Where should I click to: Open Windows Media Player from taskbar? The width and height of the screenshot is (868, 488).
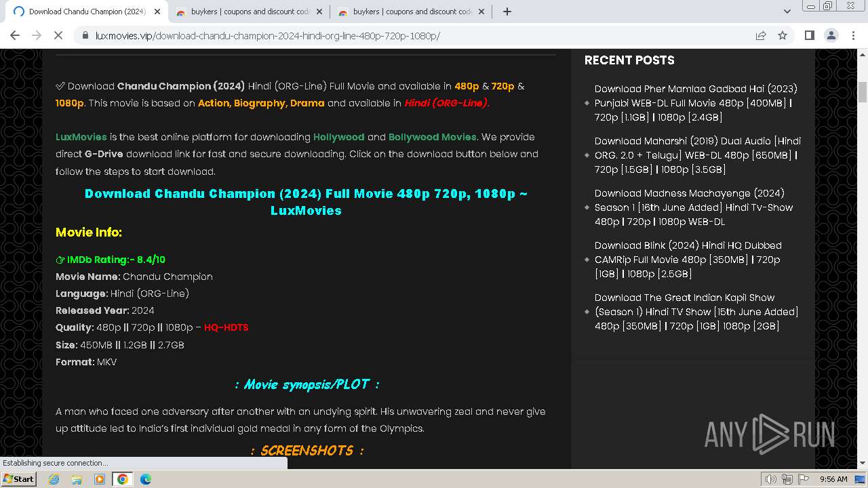100,479
